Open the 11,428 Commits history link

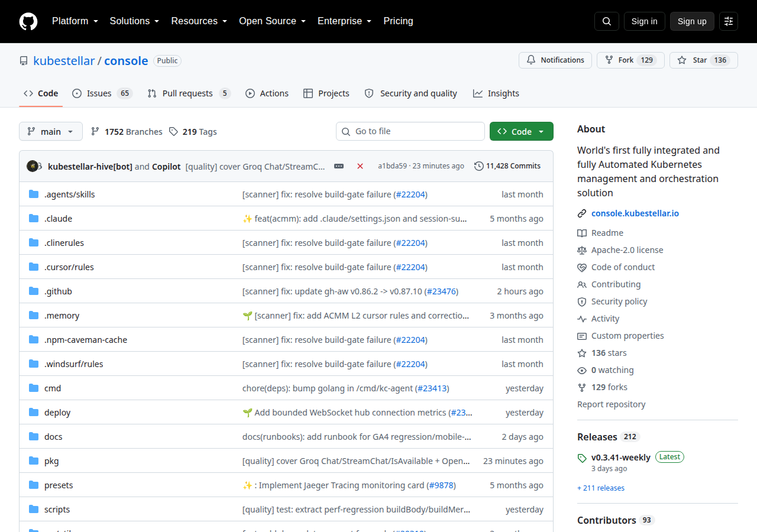pyautogui.click(x=507, y=166)
